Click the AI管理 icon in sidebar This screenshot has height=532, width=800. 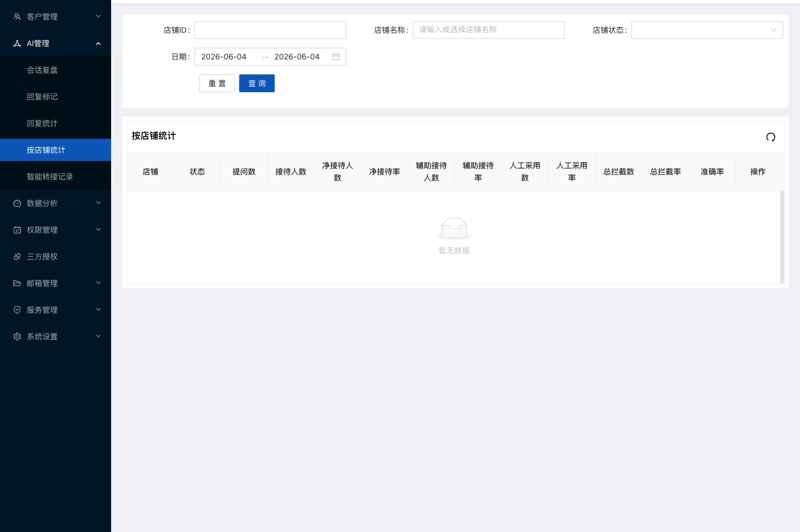coord(17,43)
